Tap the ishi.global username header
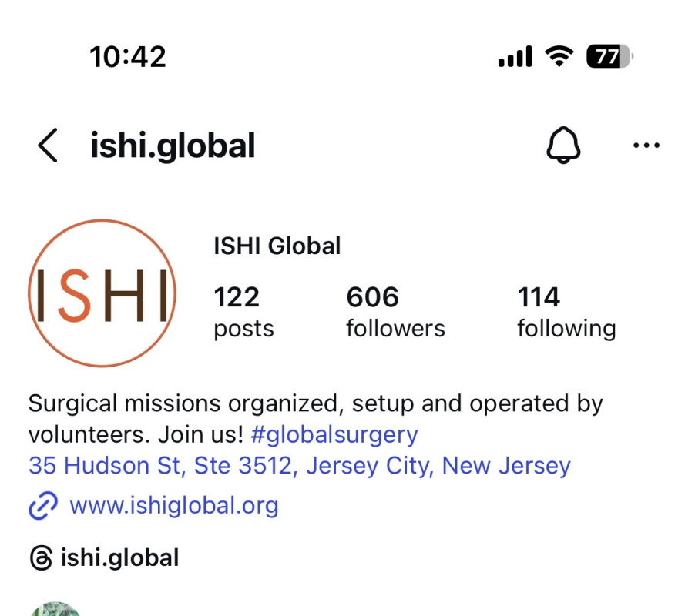The image size is (695, 616). pyautogui.click(x=173, y=146)
